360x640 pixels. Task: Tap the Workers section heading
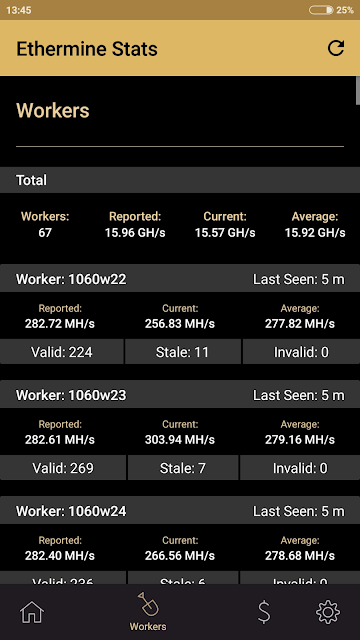point(53,110)
